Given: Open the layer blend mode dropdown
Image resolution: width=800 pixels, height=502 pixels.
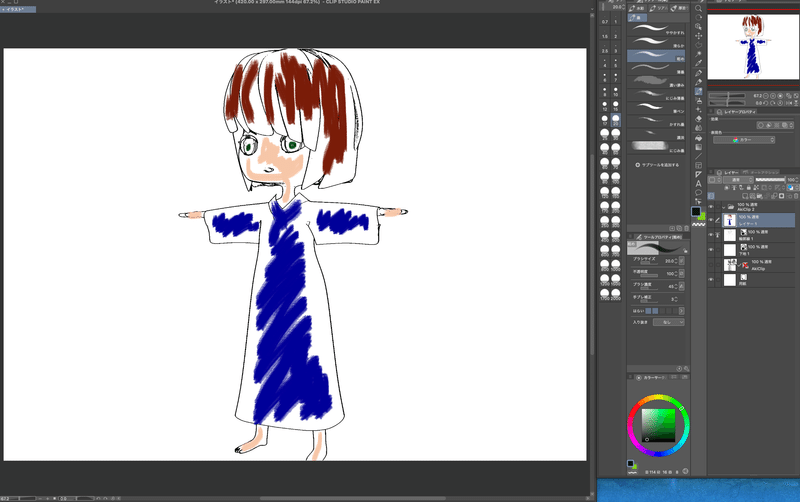Looking at the screenshot, I should click(738, 180).
